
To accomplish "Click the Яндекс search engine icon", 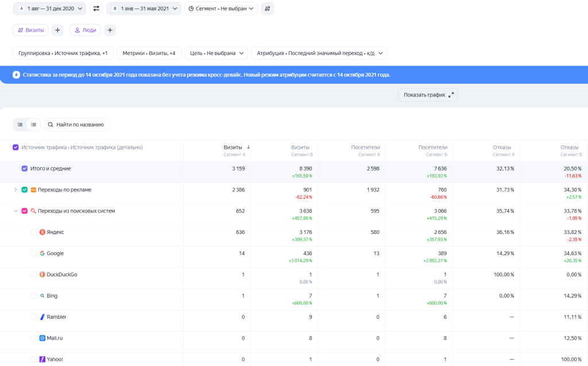I will click(x=42, y=232).
